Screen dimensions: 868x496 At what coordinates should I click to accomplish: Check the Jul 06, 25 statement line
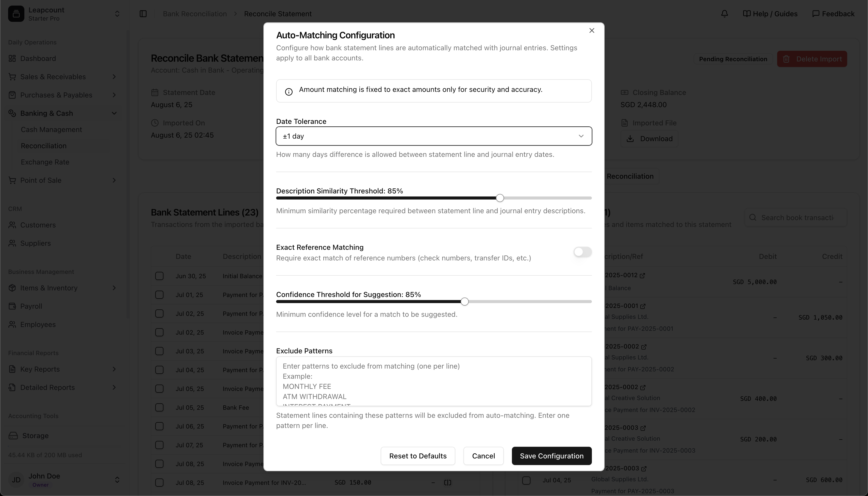tap(159, 426)
